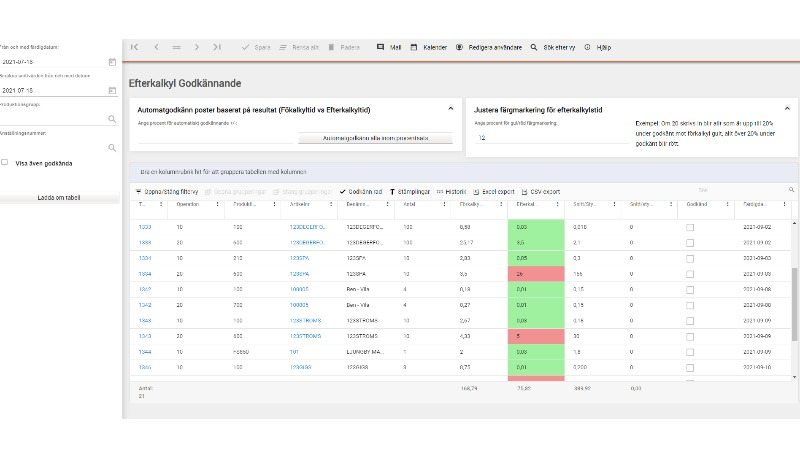800x460 pixels.
Task: Click CSV export
Action: point(541,192)
